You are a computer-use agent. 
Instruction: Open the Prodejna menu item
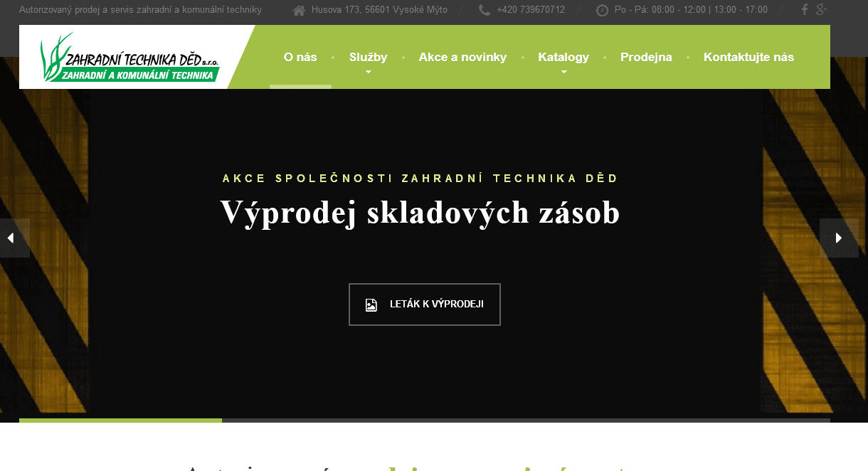pyautogui.click(x=646, y=57)
